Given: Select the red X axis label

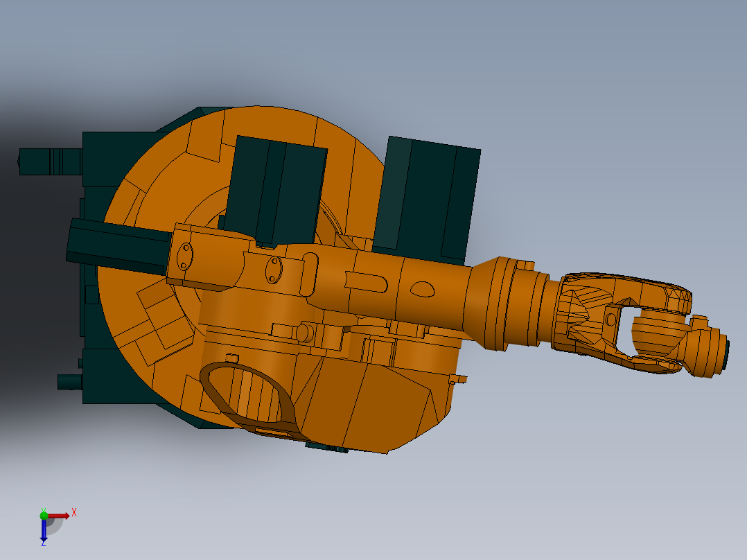Looking at the screenshot, I should coord(74,512).
